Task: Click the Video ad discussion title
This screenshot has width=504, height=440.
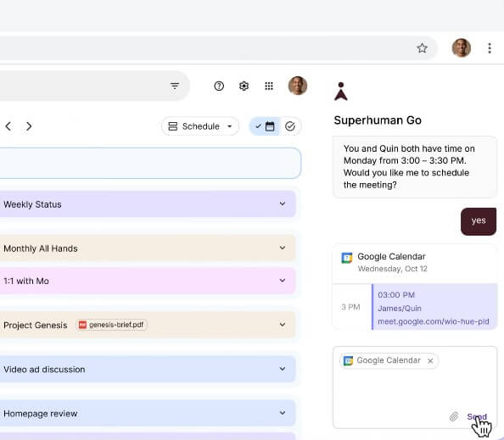Action: point(44,370)
